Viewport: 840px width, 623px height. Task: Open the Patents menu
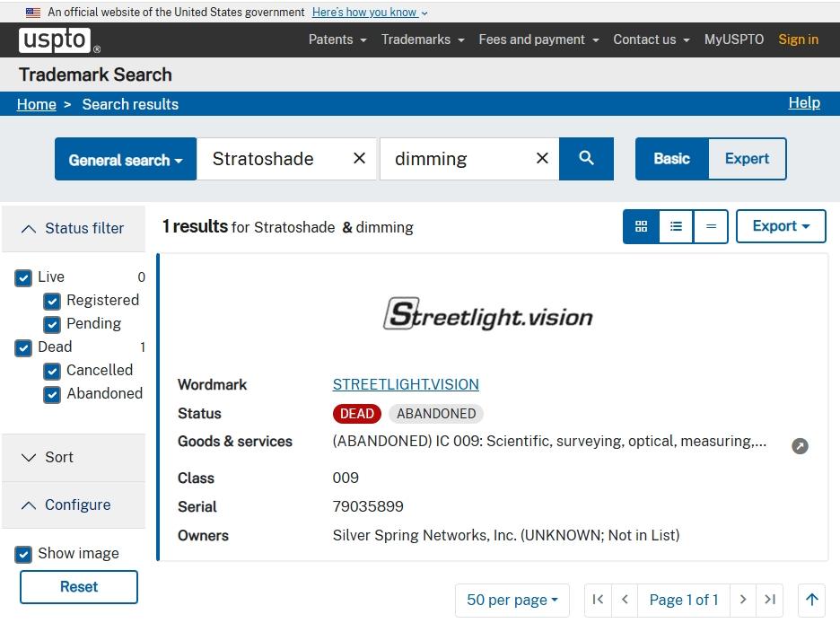(337, 39)
